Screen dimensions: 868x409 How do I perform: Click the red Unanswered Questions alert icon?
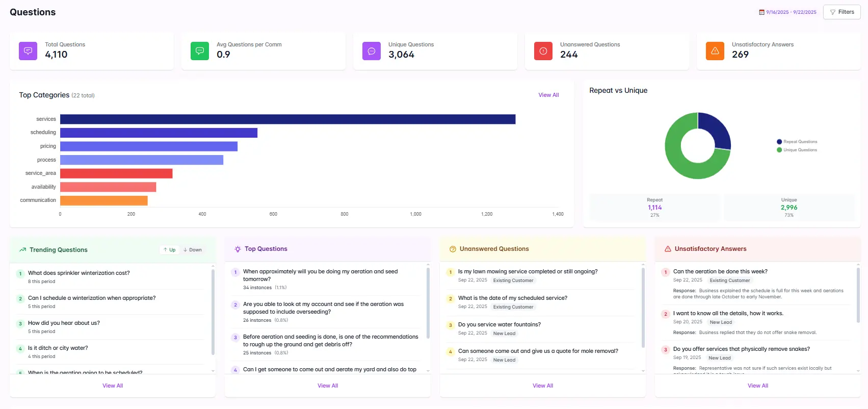(x=543, y=51)
